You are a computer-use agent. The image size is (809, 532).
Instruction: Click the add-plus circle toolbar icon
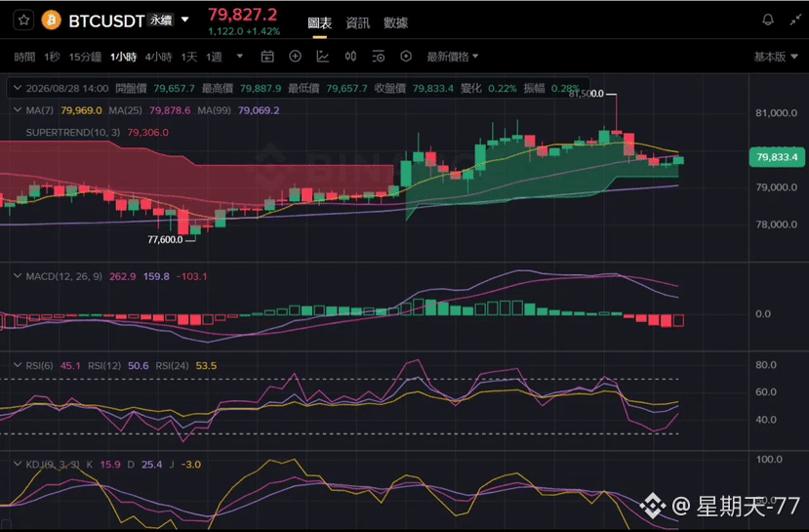(x=295, y=57)
